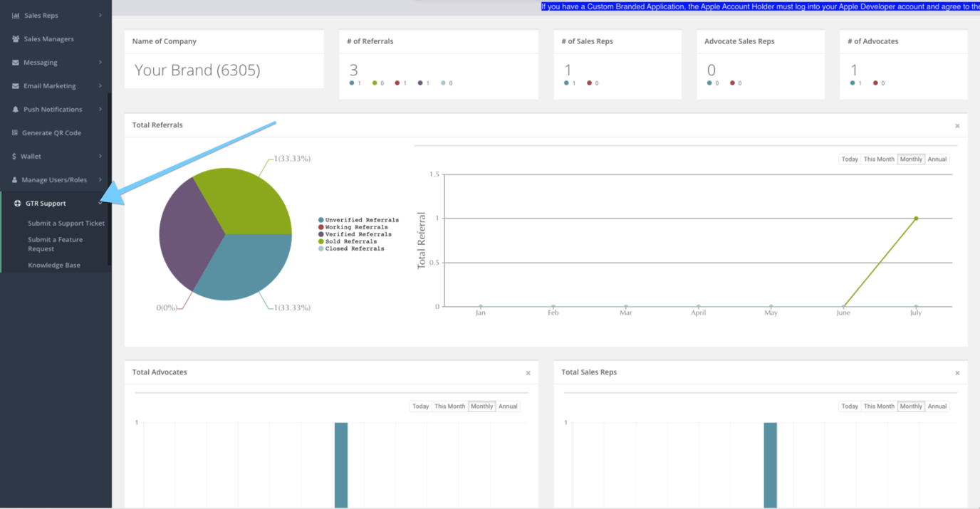Switch Total Referrals chart to Today
Viewport: 980px width, 509px height.
coord(850,159)
